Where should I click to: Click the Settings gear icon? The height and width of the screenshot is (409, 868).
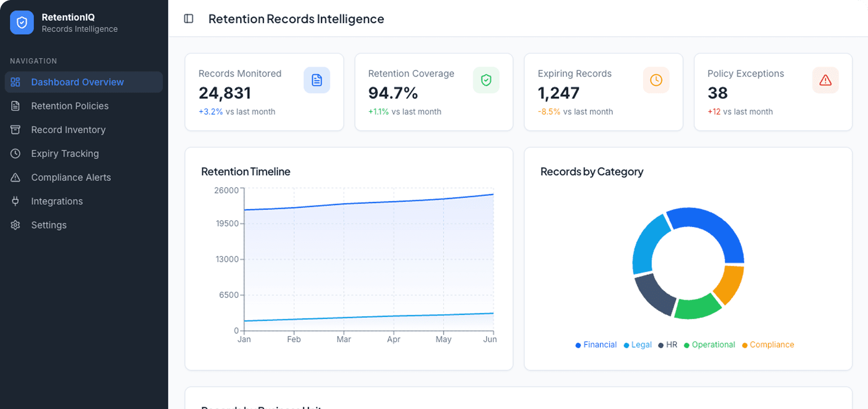coord(15,225)
